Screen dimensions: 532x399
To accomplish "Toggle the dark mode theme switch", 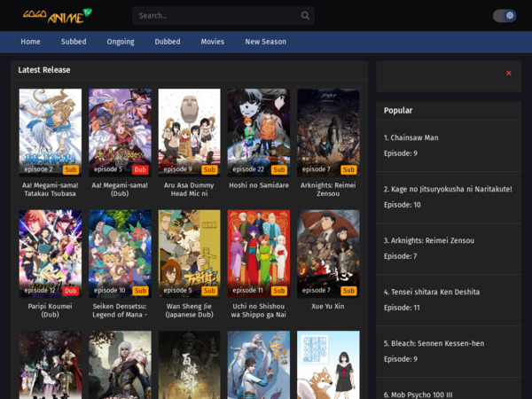I will click(x=505, y=16).
